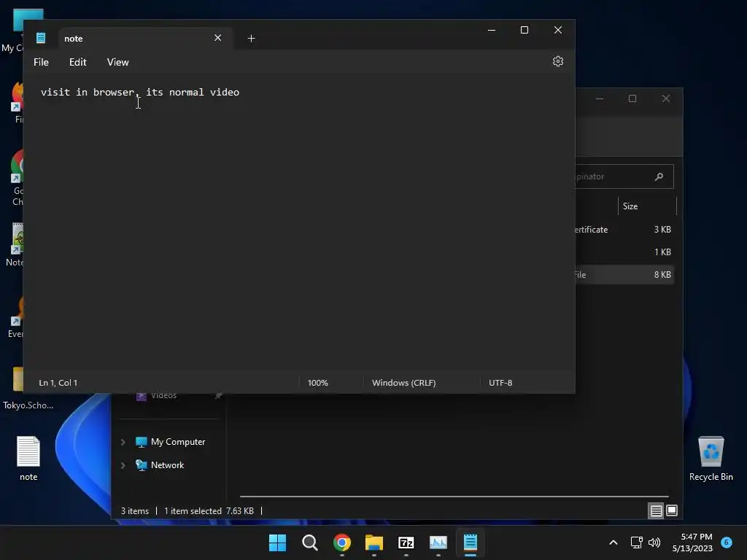Screen dimensions: 747x560
Task: Switch File Explorer to details view
Action: 656,511
